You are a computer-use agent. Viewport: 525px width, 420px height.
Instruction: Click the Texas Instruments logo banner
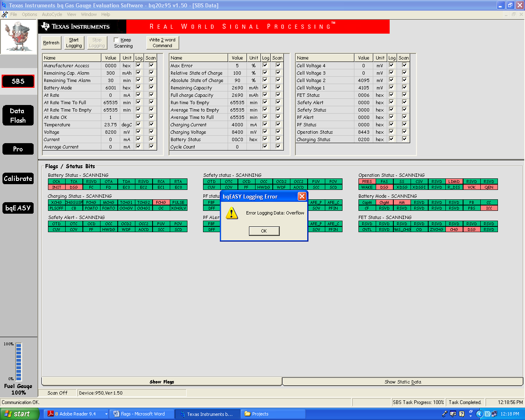(82, 27)
